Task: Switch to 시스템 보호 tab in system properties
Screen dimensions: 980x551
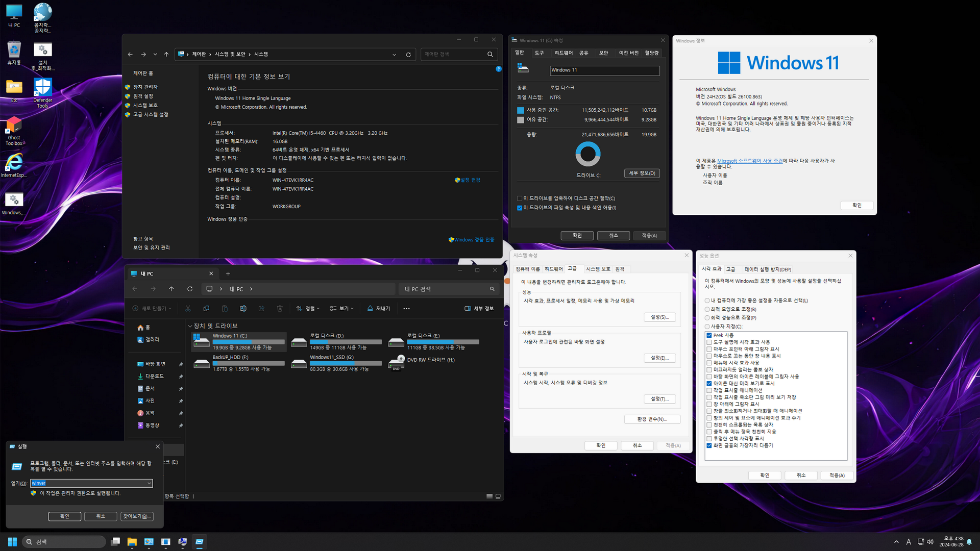Action: (598, 269)
